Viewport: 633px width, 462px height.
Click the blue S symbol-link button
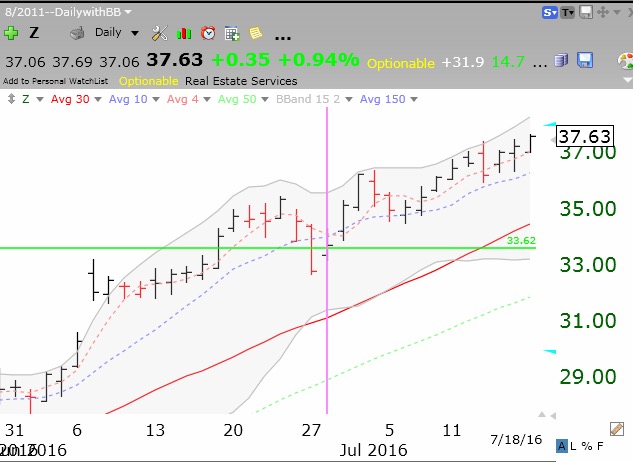point(549,13)
